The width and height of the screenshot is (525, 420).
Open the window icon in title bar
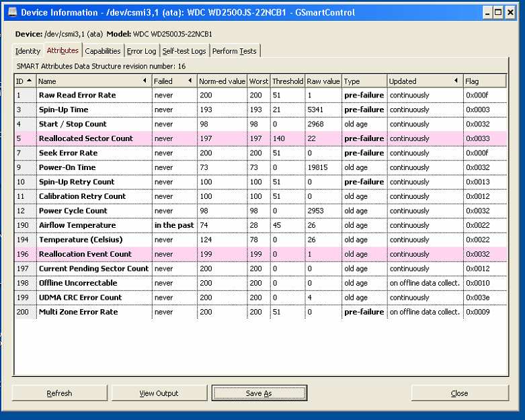[12, 12]
